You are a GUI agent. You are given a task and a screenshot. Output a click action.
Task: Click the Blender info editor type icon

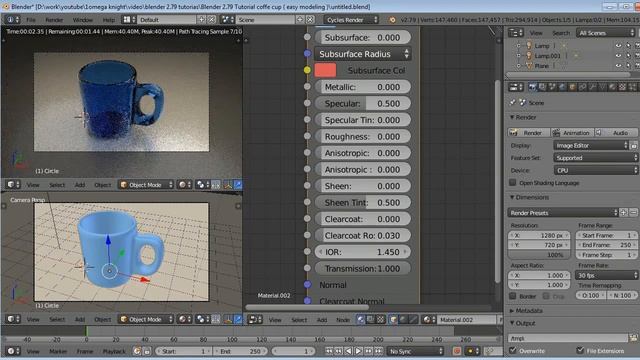[13, 20]
